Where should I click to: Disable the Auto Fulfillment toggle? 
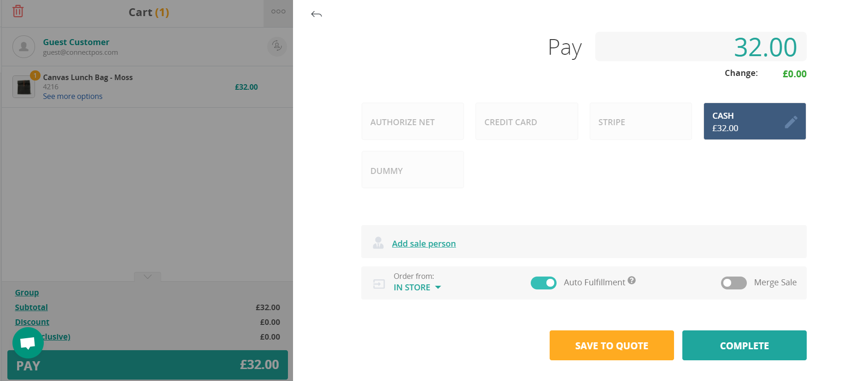[543, 283]
